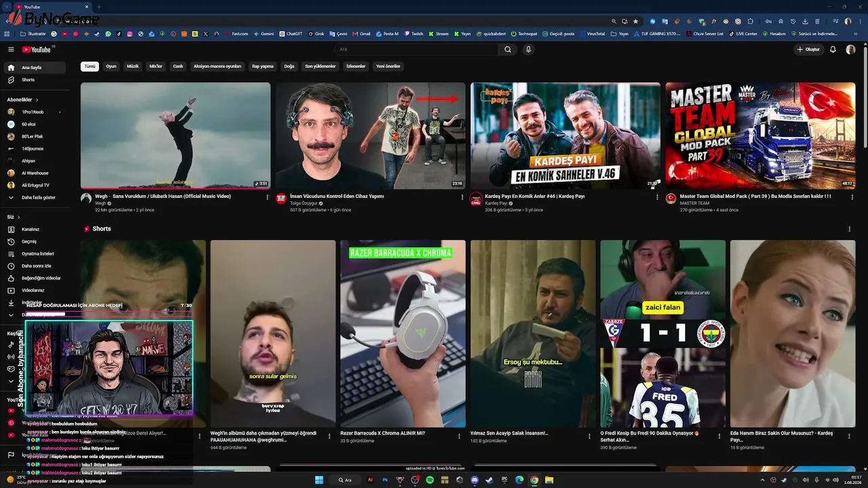The image size is (868, 488).
Task: Click the Windows Start button
Action: tap(319, 480)
